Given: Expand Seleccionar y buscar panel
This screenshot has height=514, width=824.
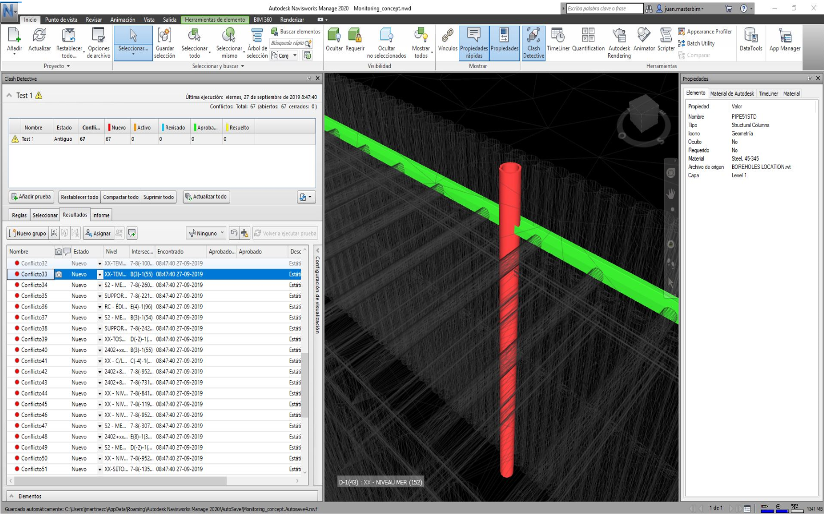Looking at the screenshot, I should [x=242, y=66].
